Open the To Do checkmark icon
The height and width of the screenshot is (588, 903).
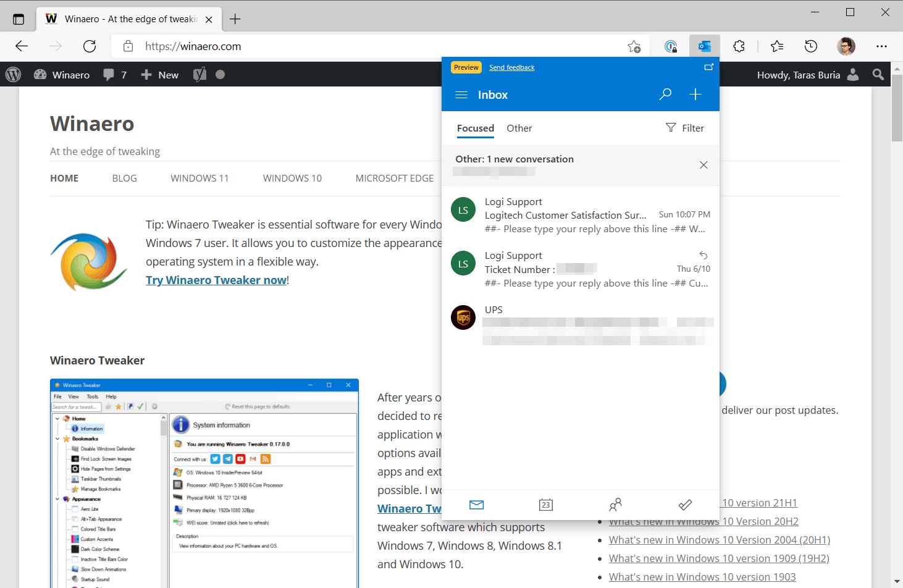tap(685, 505)
